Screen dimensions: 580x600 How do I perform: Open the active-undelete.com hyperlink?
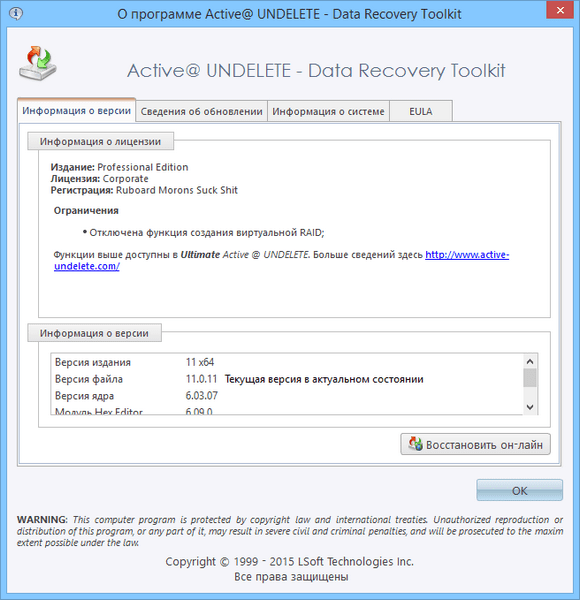click(282, 260)
